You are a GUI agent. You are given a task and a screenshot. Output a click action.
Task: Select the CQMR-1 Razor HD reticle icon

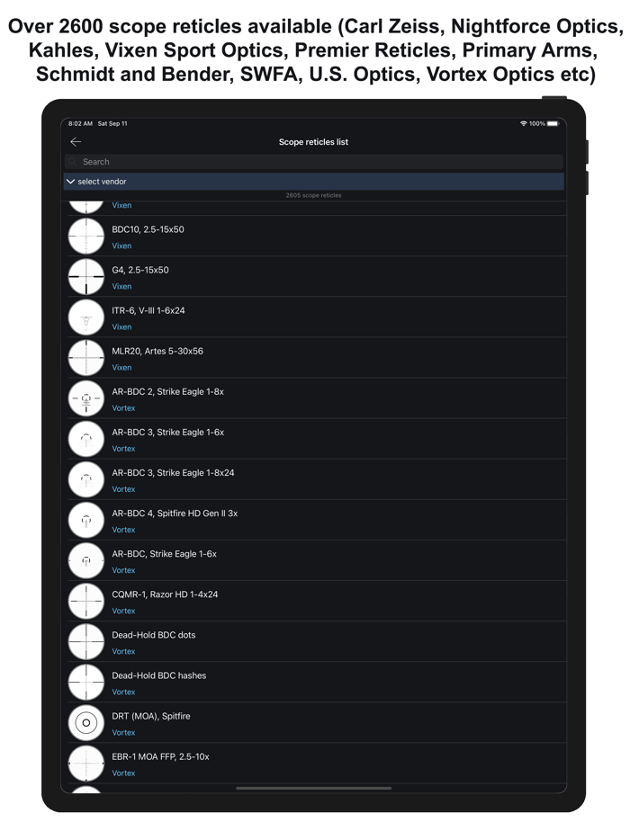tap(85, 601)
